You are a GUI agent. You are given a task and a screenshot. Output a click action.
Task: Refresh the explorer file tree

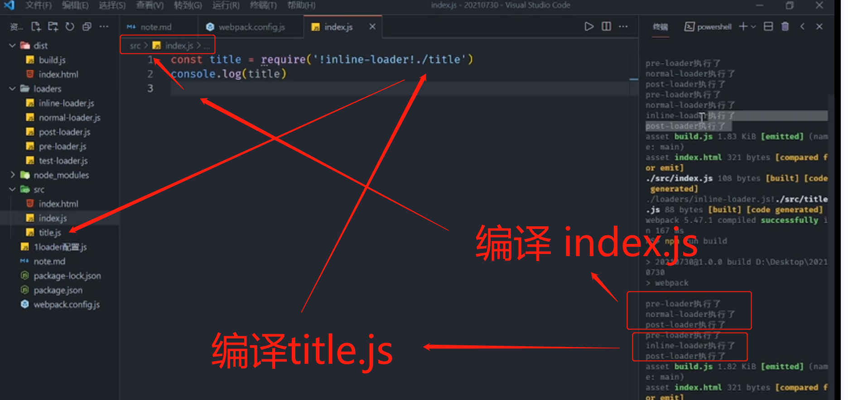(70, 27)
